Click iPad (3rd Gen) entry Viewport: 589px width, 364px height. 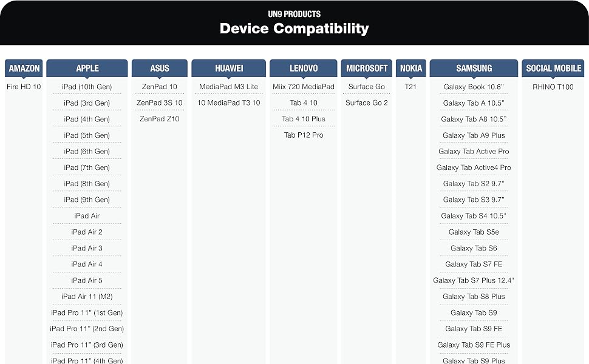tap(87, 103)
